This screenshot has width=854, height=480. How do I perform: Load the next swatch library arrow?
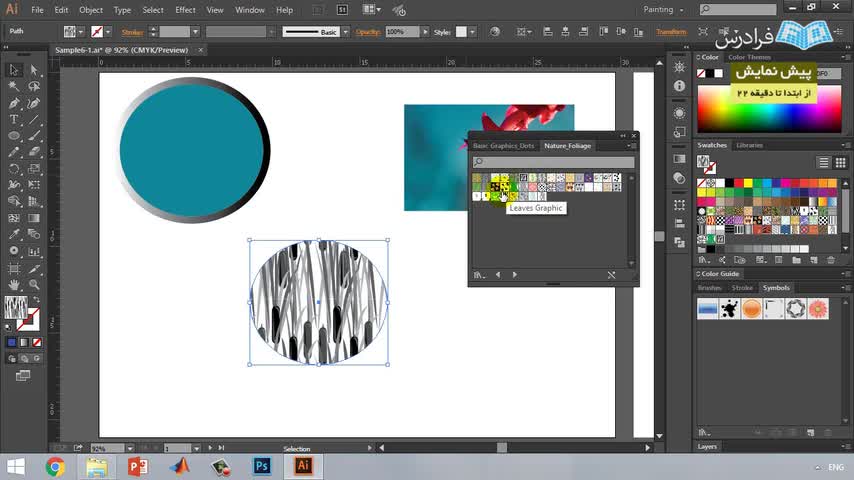pyautogui.click(x=515, y=275)
